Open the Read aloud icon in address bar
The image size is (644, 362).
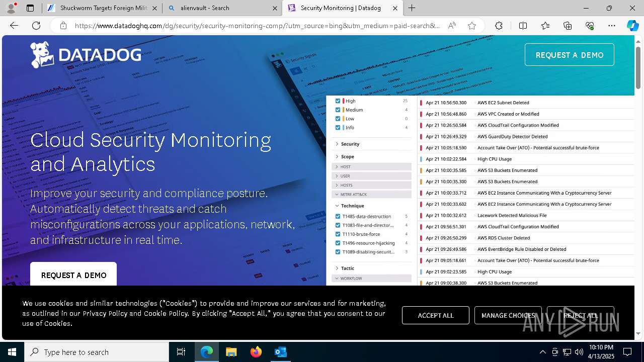(x=452, y=26)
